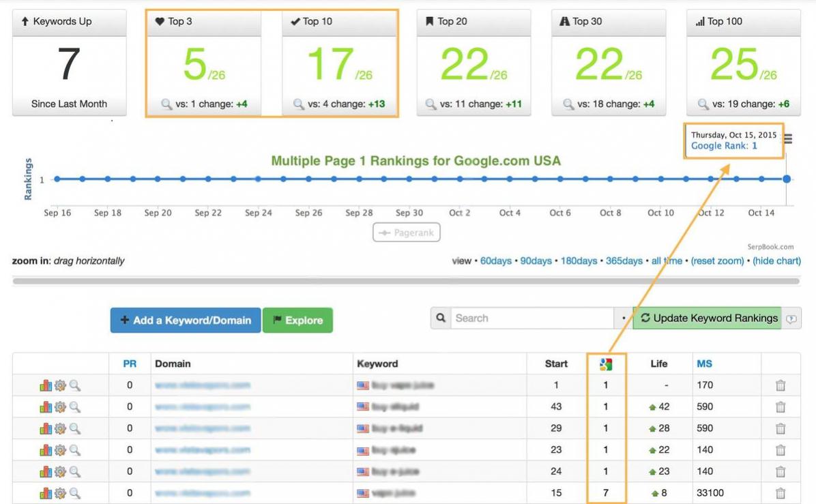The width and height of the screenshot is (816, 504).
Task: Select the Top 30 card header
Action: [x=609, y=22]
